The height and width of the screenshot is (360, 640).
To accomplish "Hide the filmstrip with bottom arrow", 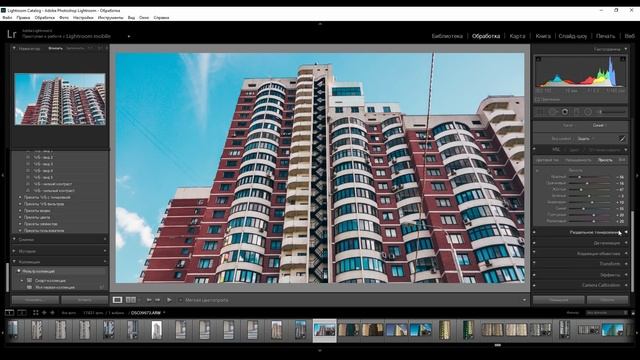I will (x=320, y=350).
